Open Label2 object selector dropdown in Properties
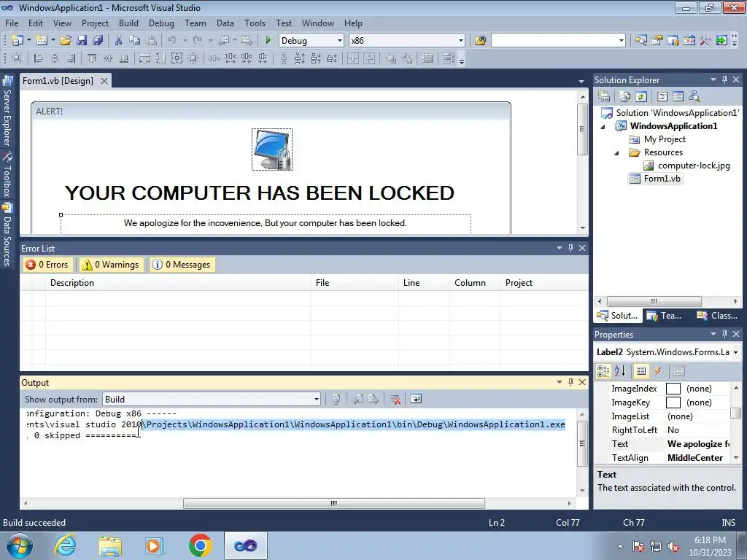This screenshot has width=747, height=560. [x=736, y=352]
